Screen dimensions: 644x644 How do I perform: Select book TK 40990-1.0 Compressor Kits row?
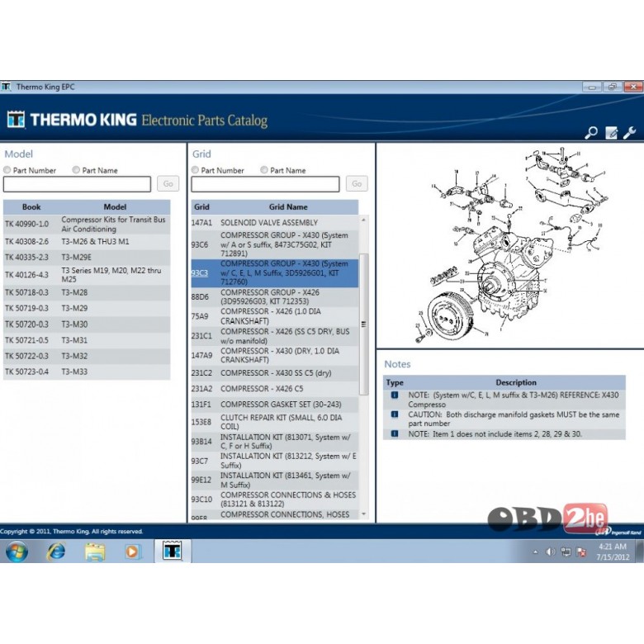[87, 225]
